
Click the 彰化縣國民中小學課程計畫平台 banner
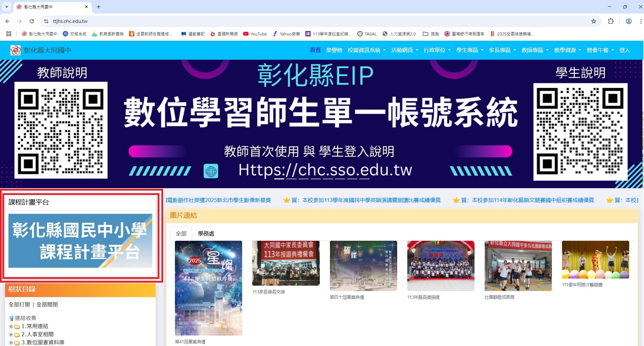pyautogui.click(x=80, y=241)
